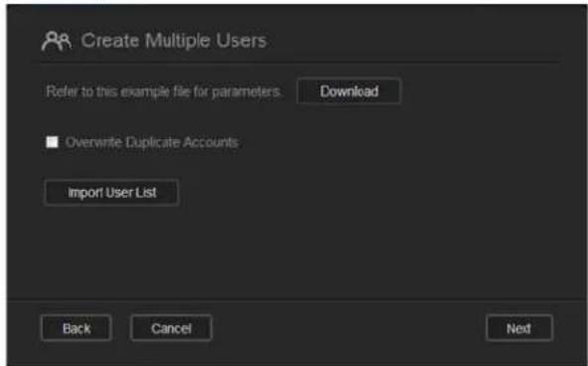Proceed with the Next button
Screen dimensions: 588x366
pyautogui.click(x=519, y=328)
